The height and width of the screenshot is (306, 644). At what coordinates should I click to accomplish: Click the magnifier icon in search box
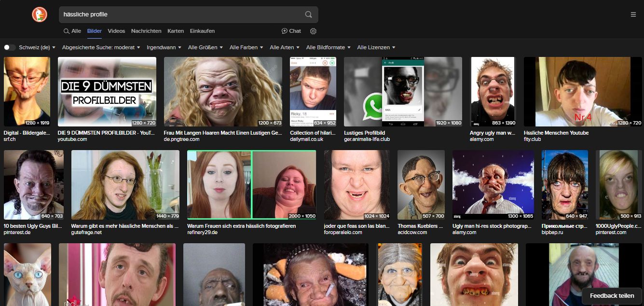[308, 14]
